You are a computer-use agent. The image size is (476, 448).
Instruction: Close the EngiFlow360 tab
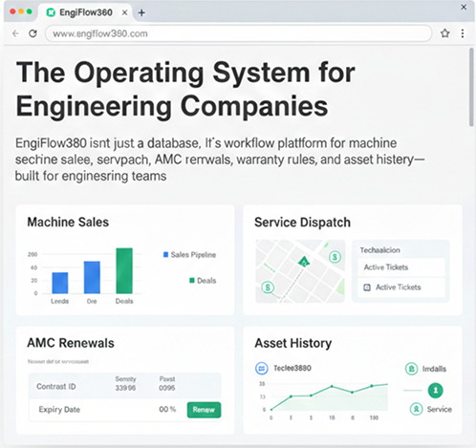(x=125, y=12)
